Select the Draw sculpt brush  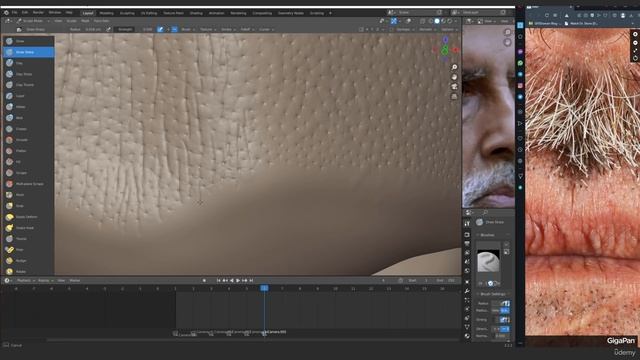click(28, 41)
